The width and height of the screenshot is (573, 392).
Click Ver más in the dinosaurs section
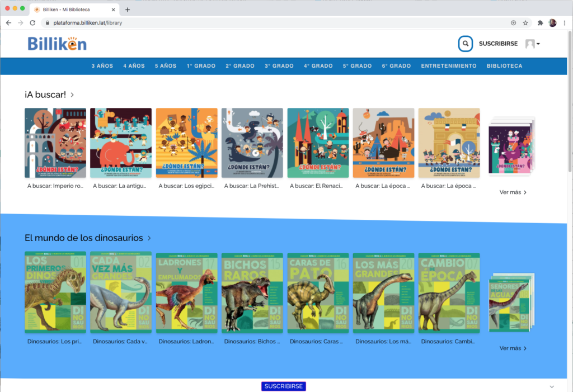click(x=513, y=348)
